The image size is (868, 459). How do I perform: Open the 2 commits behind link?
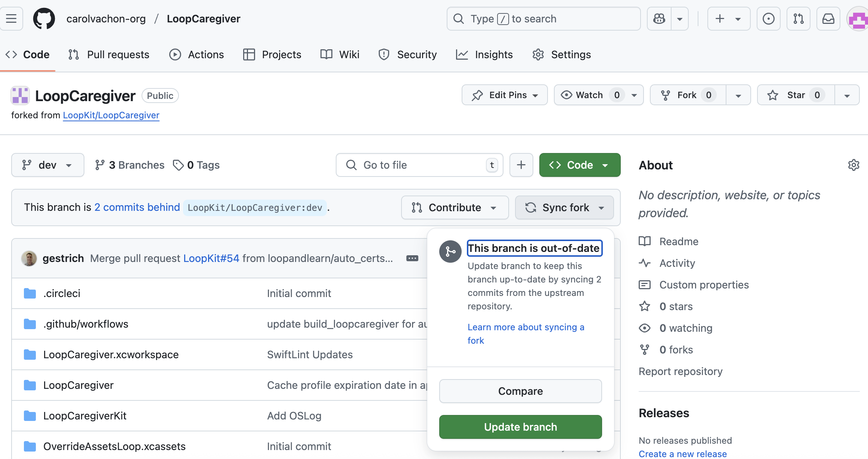pyautogui.click(x=137, y=207)
